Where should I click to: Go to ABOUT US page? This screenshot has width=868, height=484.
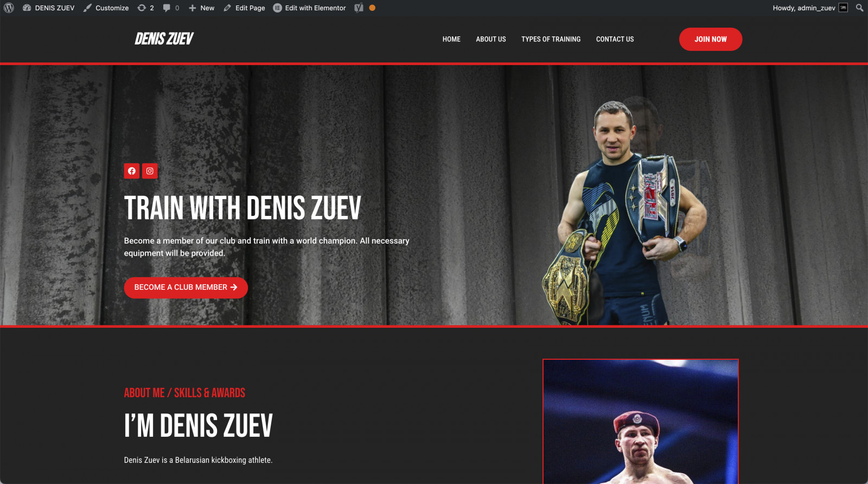pos(491,39)
